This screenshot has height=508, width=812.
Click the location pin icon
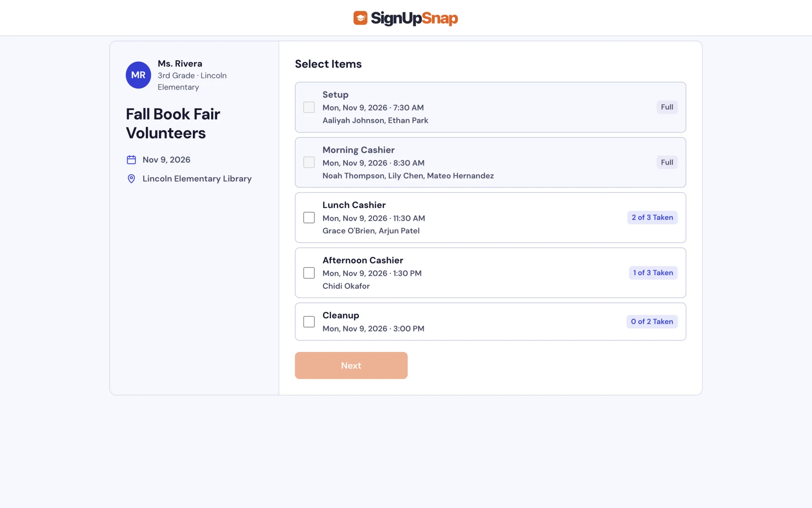pyautogui.click(x=131, y=179)
